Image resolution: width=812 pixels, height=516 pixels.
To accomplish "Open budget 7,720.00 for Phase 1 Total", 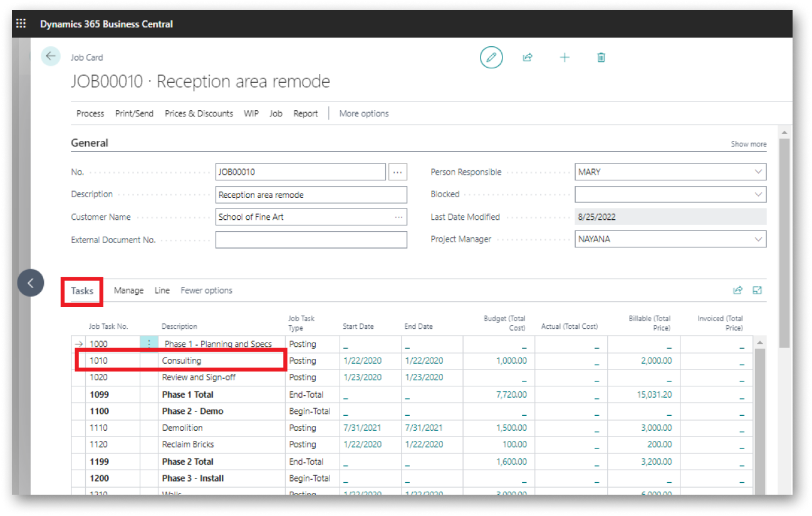I will point(511,395).
